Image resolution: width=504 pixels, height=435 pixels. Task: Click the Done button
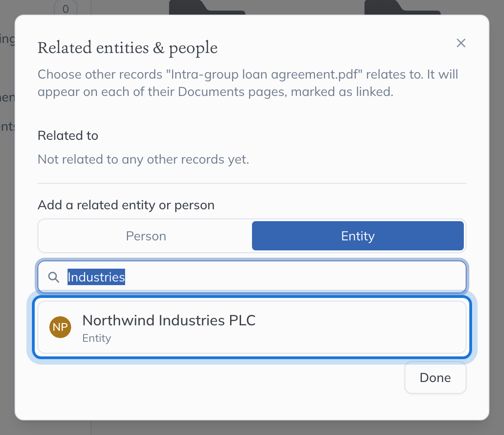click(x=435, y=377)
